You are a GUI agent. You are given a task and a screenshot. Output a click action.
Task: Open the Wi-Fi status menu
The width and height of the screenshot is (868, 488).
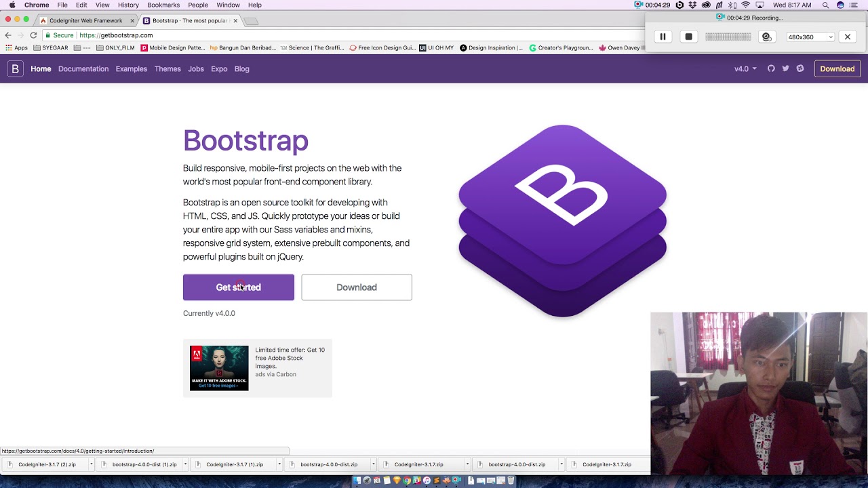[745, 5]
